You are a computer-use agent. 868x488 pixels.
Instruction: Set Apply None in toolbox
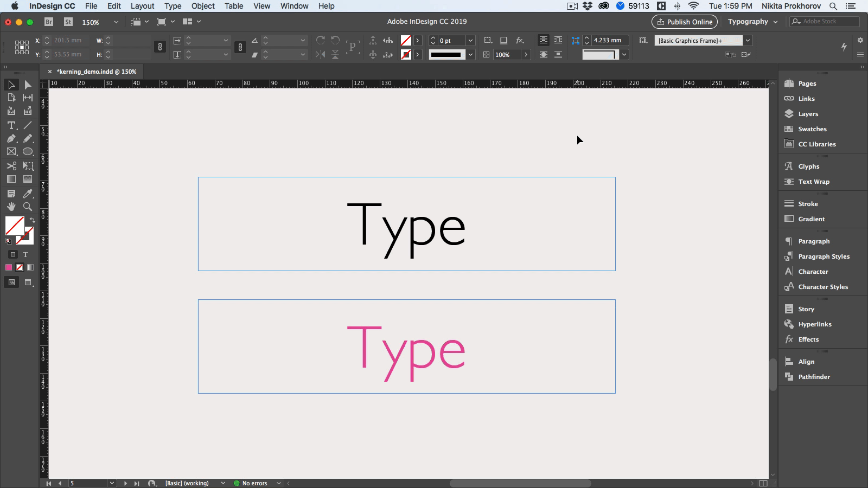tap(20, 267)
